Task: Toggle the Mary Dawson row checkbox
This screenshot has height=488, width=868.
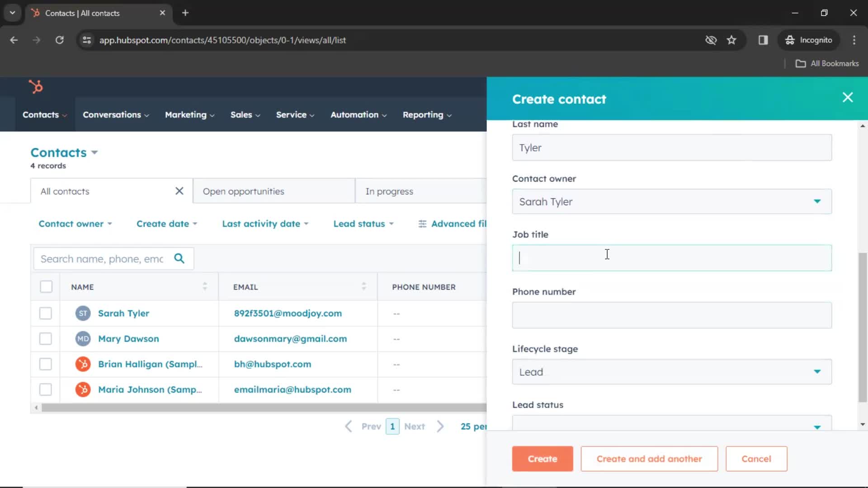Action: tap(46, 338)
